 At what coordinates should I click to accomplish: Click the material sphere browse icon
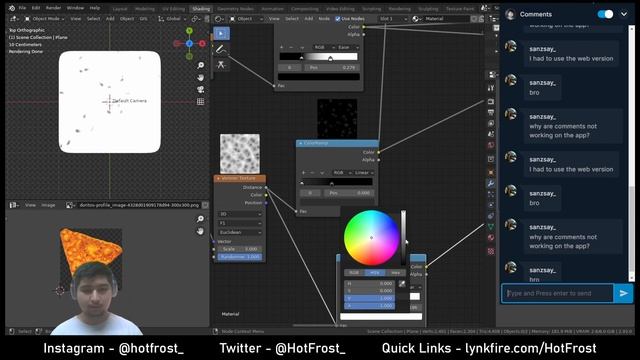tap(416, 19)
